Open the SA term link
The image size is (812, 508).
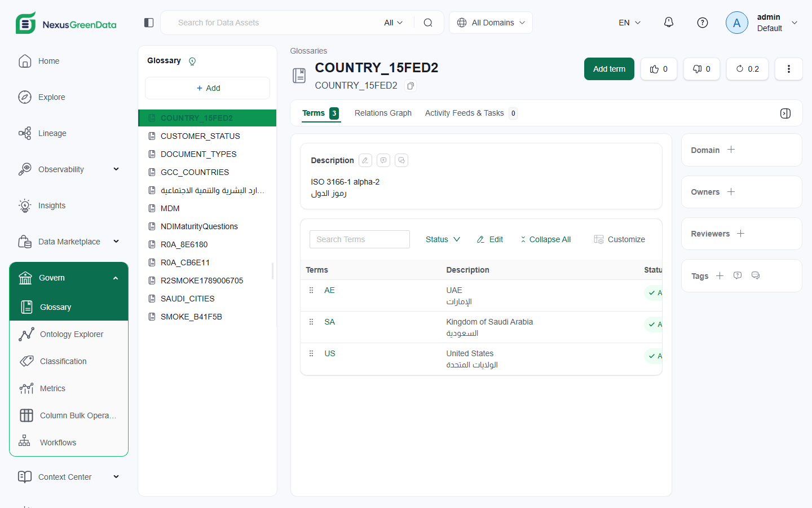tap(329, 322)
